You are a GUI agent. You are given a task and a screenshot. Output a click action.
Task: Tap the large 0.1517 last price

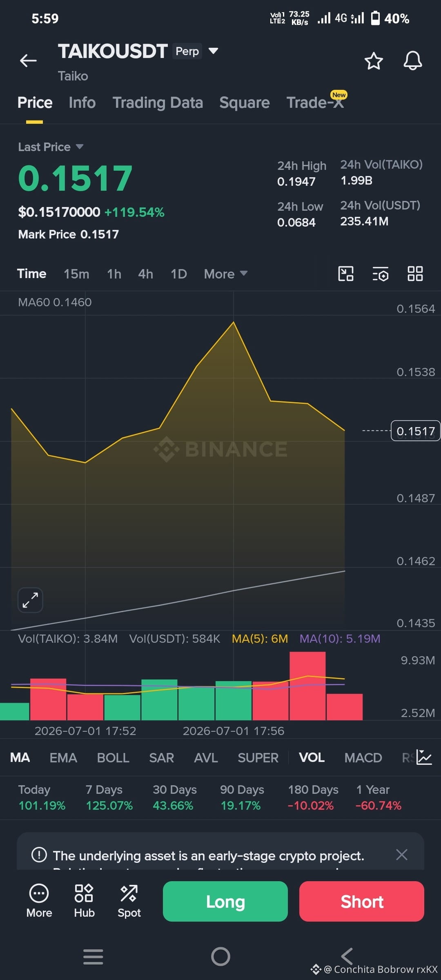[75, 178]
